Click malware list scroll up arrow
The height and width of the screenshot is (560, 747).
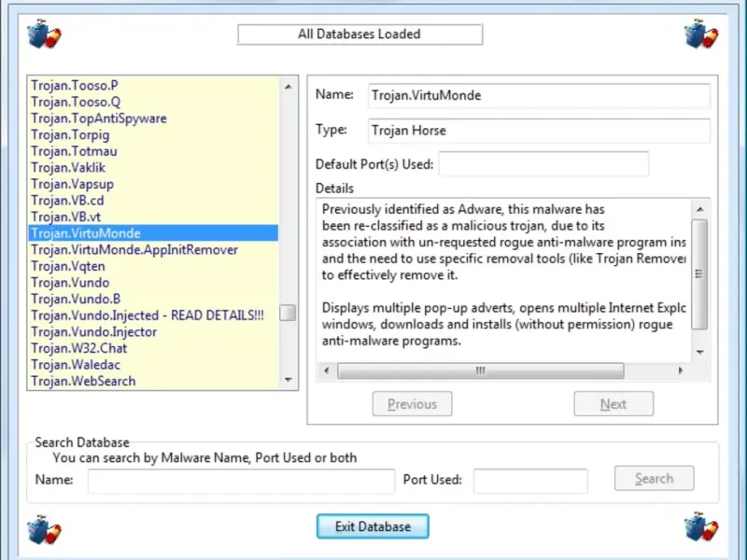289,87
